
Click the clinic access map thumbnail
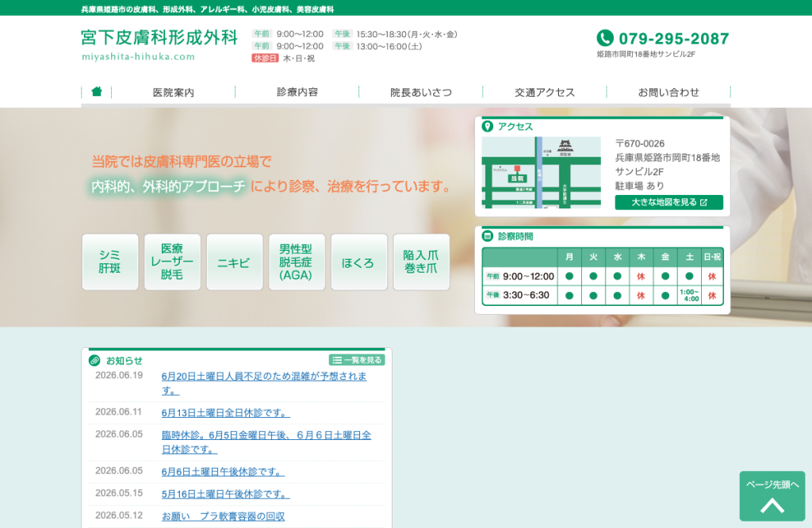coord(541,172)
